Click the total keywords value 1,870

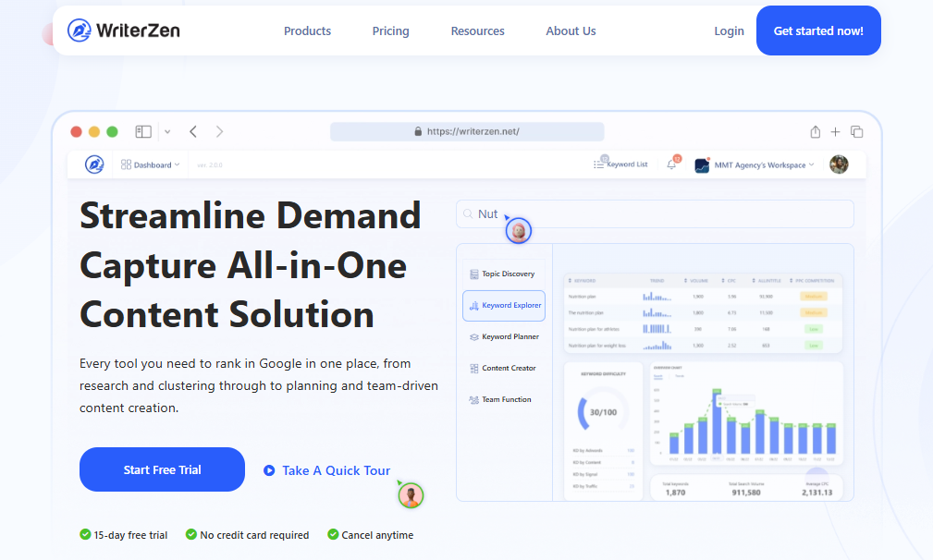pyautogui.click(x=675, y=493)
